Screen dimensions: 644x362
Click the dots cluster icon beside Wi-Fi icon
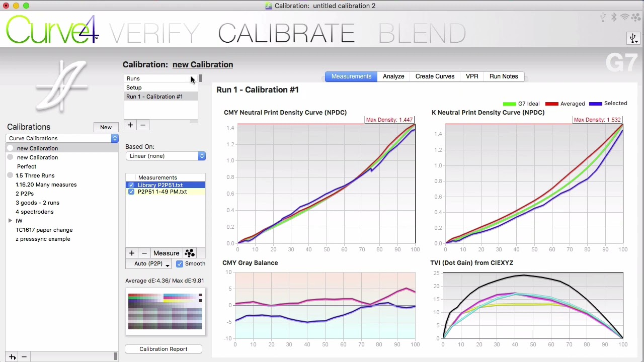point(636,18)
